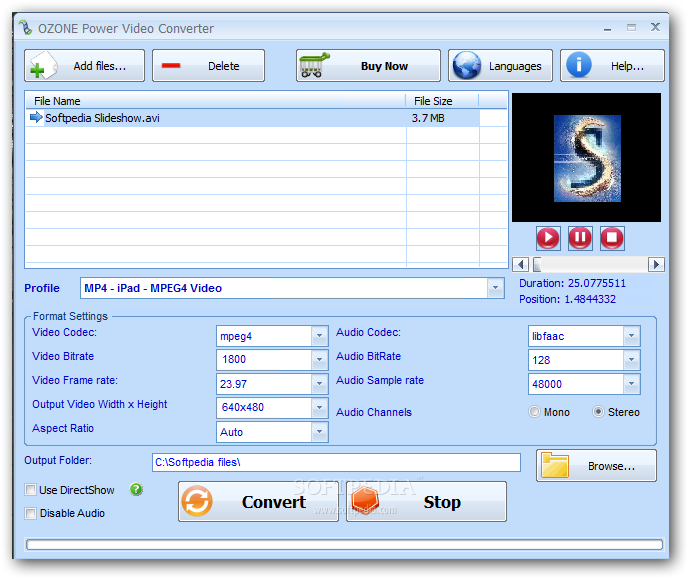Step preview position left with the arrow

[521, 264]
